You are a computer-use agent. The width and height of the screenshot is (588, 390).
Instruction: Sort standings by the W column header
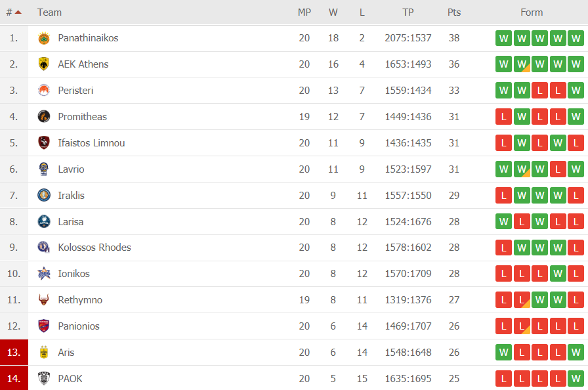pyautogui.click(x=333, y=12)
